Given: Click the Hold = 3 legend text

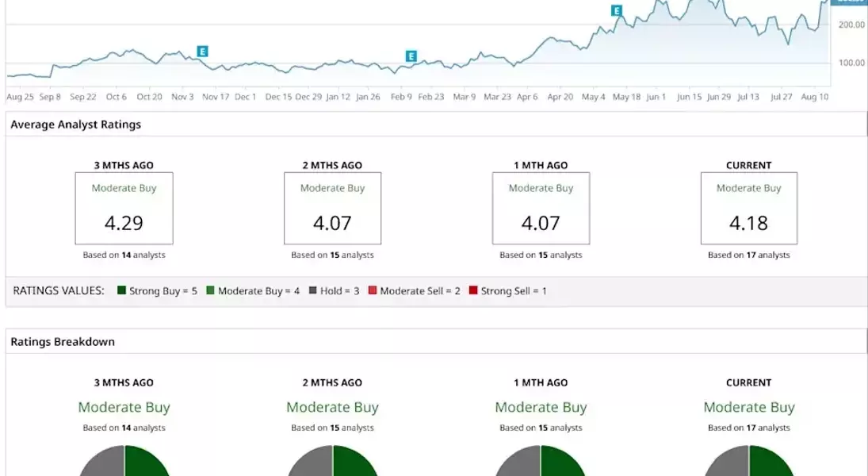Looking at the screenshot, I should point(340,291).
